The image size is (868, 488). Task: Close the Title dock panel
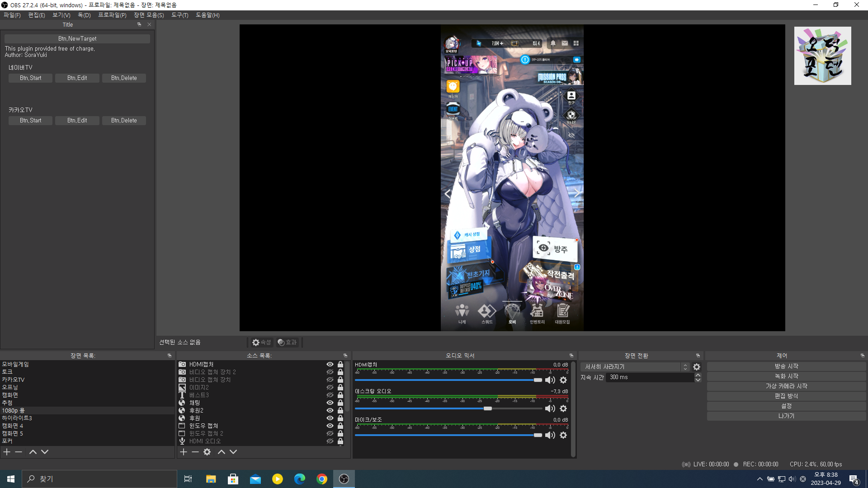149,24
